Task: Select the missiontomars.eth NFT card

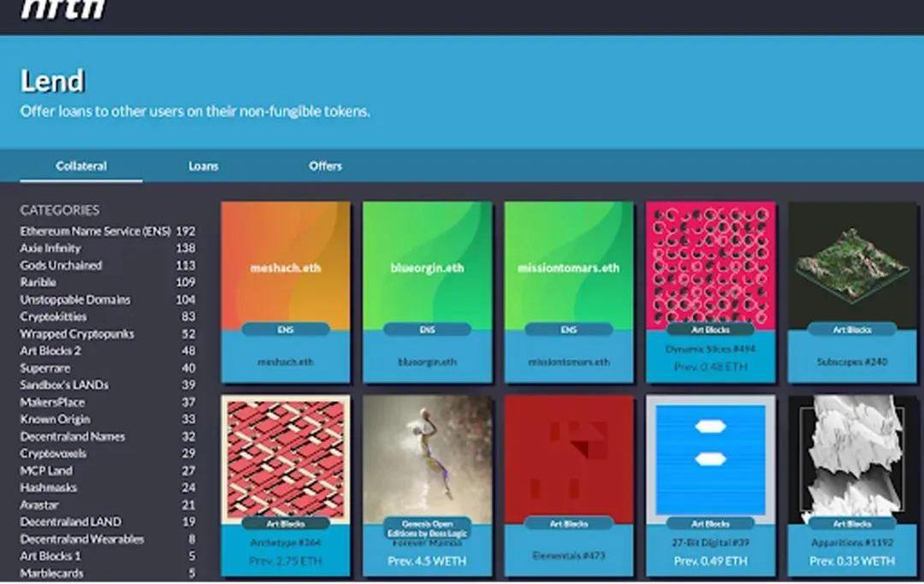Action: tap(569, 265)
